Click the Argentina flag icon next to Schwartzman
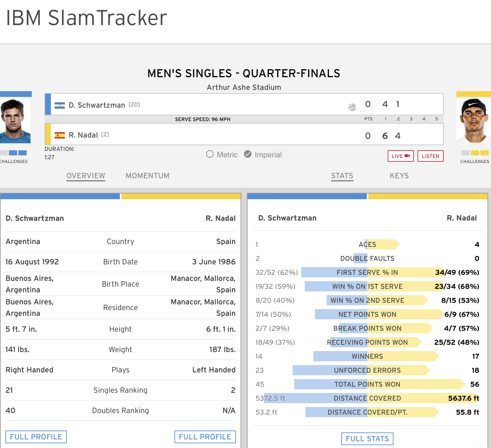This screenshot has height=448, width=491. (60, 105)
